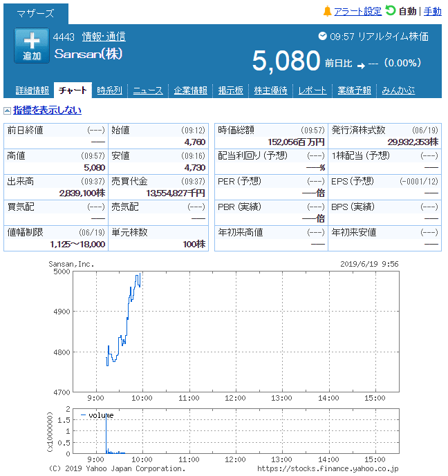Click the volume chart spike
Viewport: 448px width, 476px height.
[x=106, y=435]
